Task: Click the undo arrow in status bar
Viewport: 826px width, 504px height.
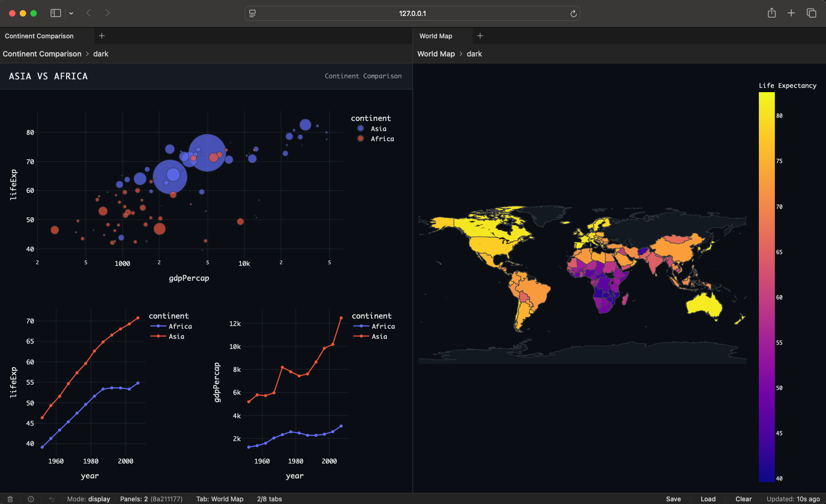Action: (52, 499)
